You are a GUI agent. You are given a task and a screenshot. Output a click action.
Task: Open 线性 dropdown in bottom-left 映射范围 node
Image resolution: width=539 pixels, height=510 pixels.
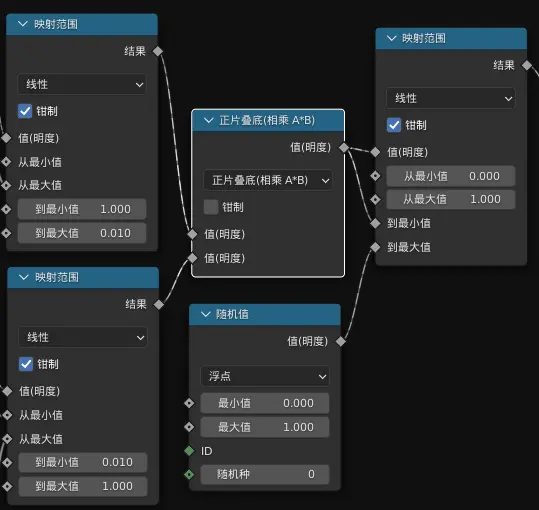click(x=83, y=337)
